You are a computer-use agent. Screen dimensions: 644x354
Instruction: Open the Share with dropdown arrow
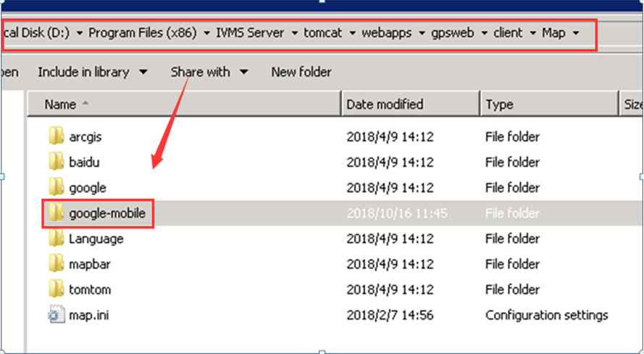click(x=243, y=73)
